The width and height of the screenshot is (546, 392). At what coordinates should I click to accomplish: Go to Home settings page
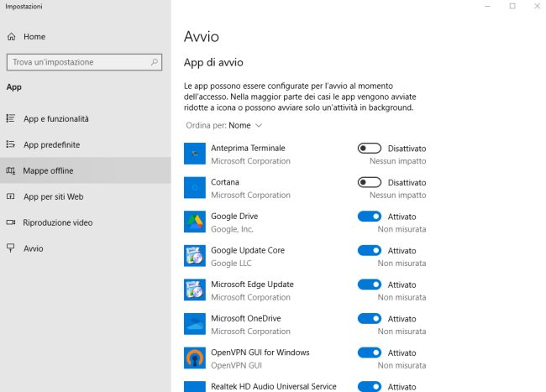point(34,37)
